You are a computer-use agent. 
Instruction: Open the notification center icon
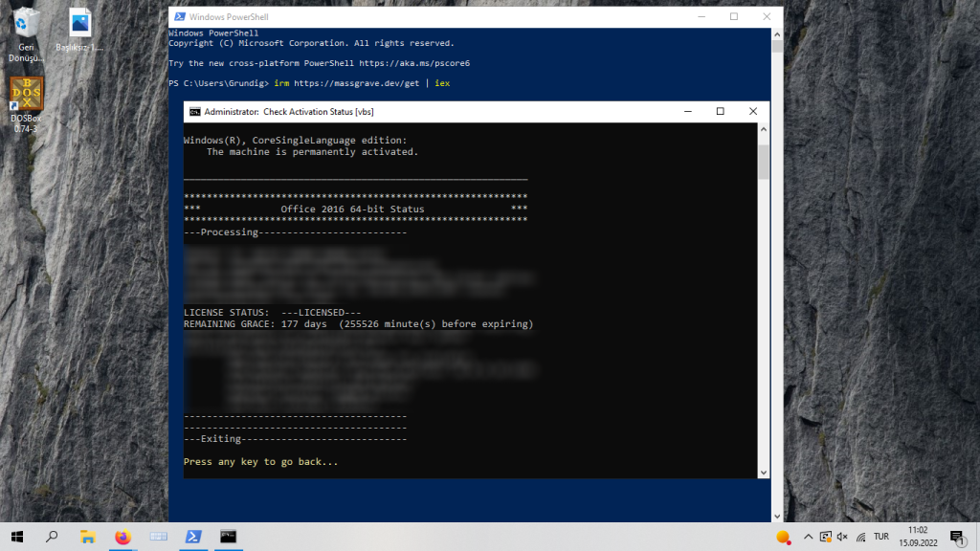point(957,537)
